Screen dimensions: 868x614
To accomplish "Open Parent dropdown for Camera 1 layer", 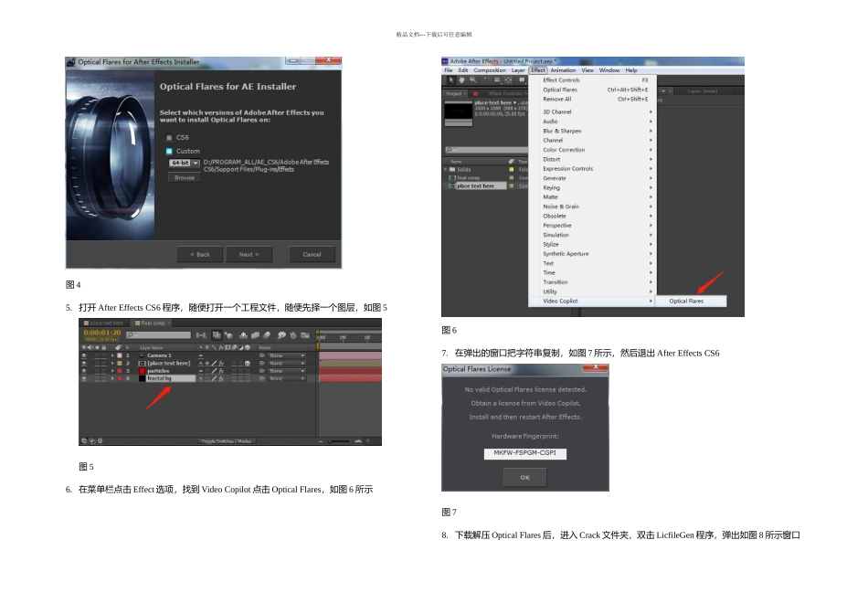I will click(x=287, y=355).
